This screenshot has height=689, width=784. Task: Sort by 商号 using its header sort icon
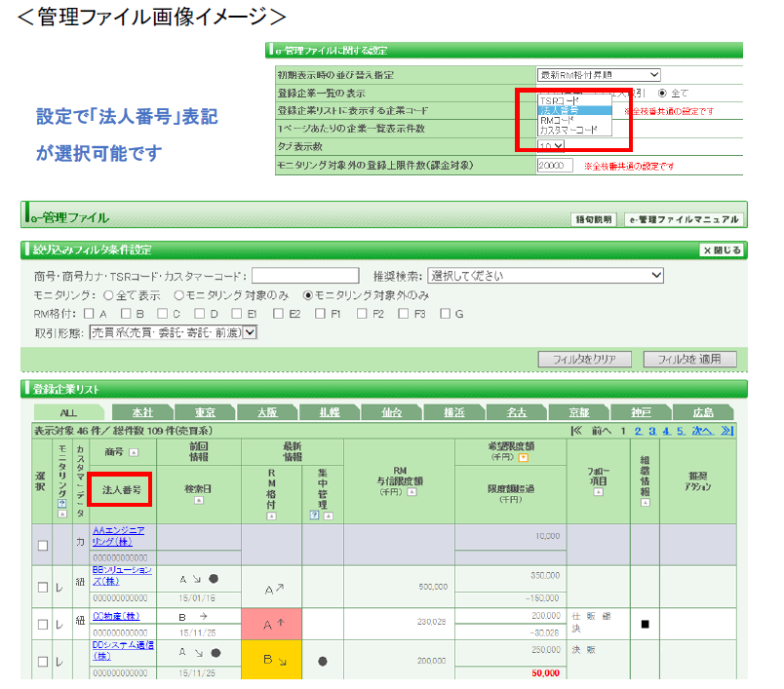pos(134,451)
